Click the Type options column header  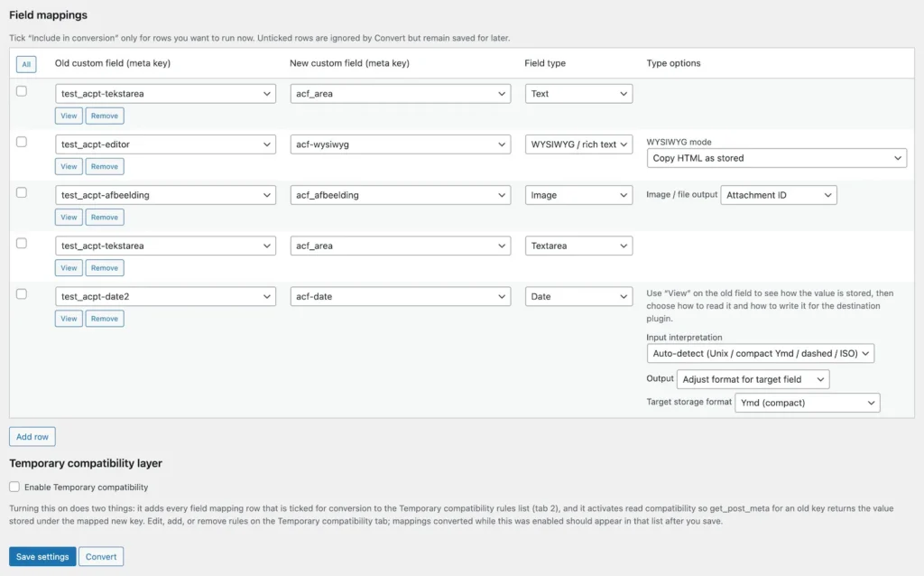pos(673,63)
